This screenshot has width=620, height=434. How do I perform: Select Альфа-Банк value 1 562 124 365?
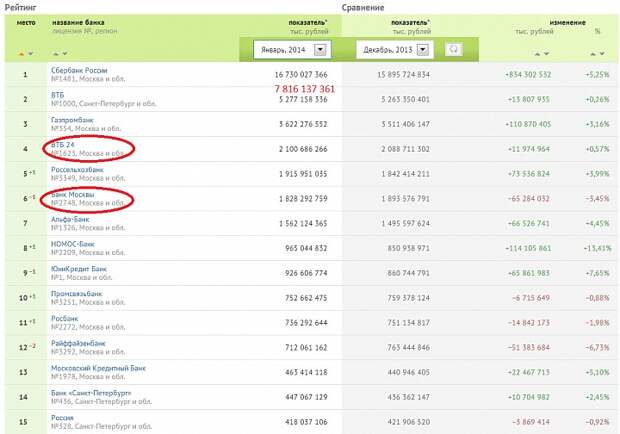click(303, 223)
